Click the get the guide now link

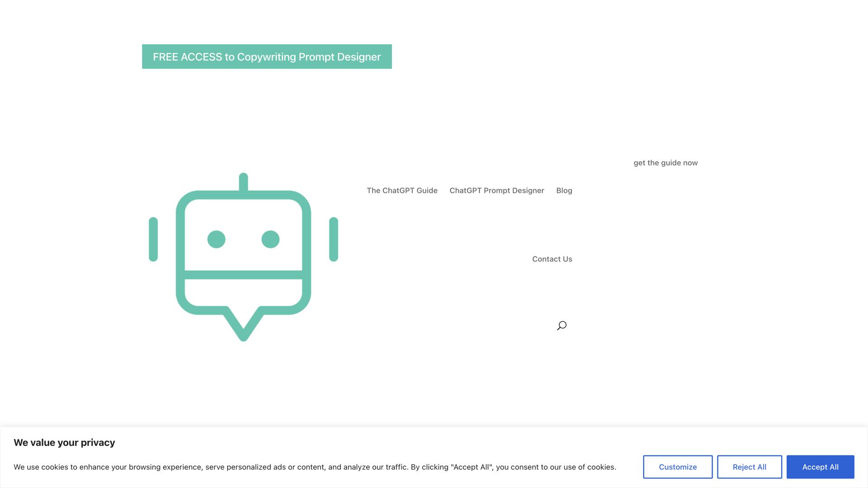(665, 163)
